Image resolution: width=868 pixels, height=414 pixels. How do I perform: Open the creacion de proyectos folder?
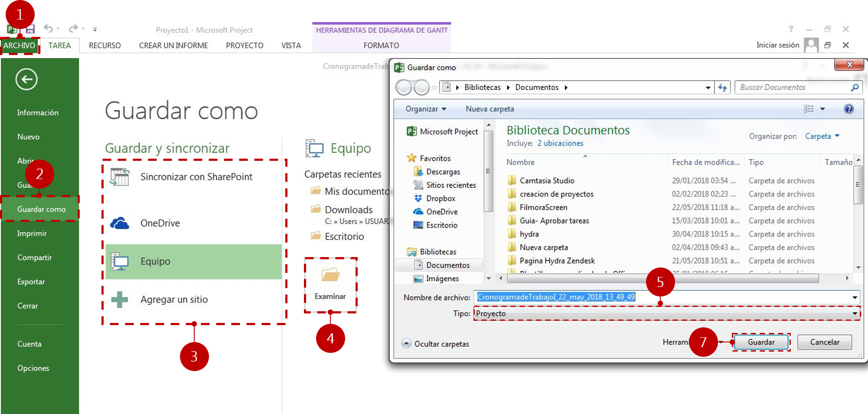(556, 194)
